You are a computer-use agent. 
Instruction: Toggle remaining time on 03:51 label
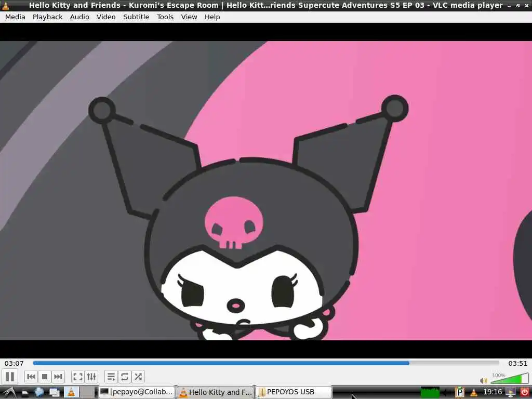tap(518, 363)
